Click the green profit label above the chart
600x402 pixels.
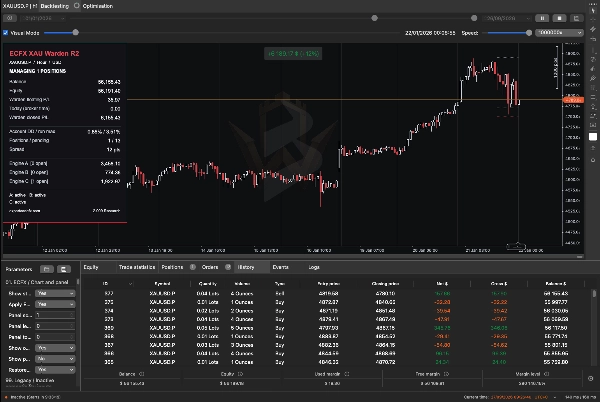pos(293,54)
